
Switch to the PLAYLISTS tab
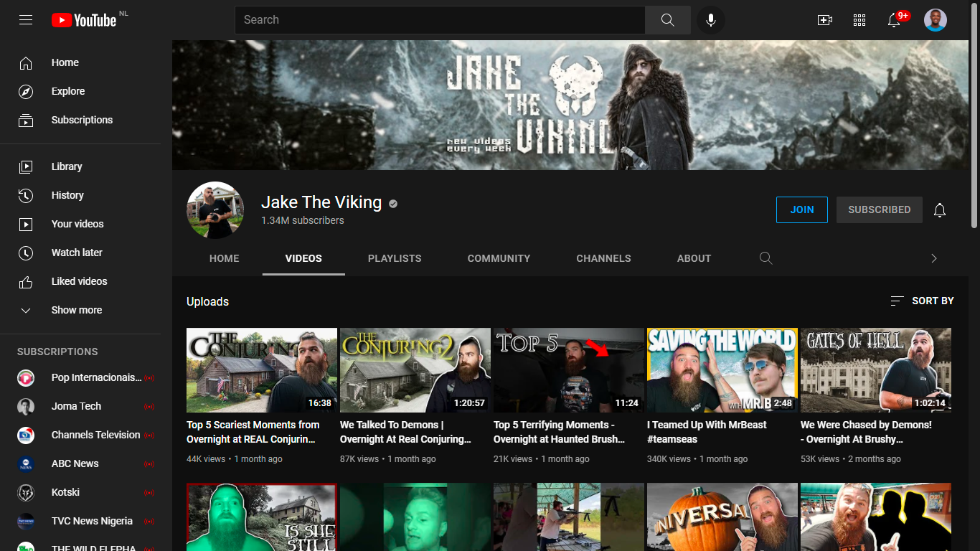(x=395, y=258)
